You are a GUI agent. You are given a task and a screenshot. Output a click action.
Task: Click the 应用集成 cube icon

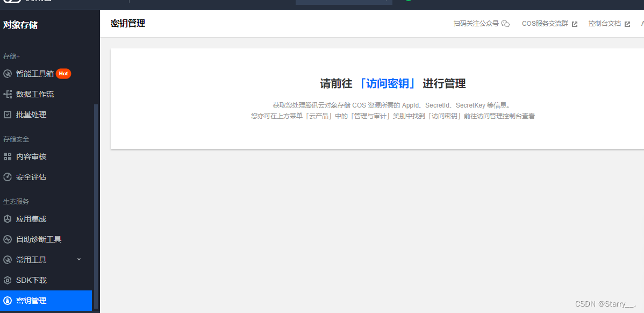[8, 219]
